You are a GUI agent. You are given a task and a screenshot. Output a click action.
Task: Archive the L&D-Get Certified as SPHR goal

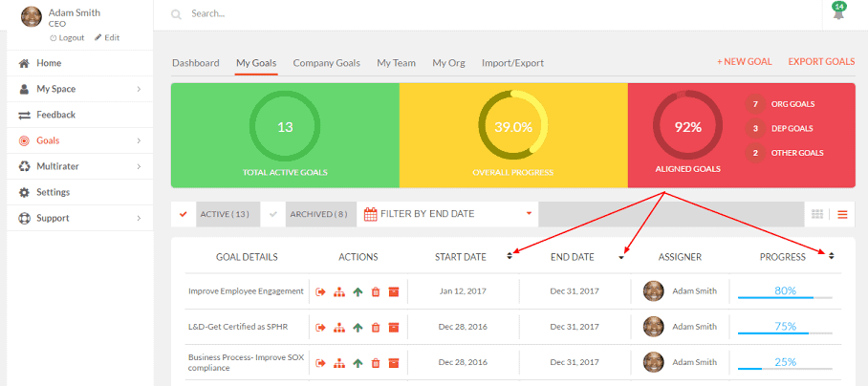[x=394, y=328]
